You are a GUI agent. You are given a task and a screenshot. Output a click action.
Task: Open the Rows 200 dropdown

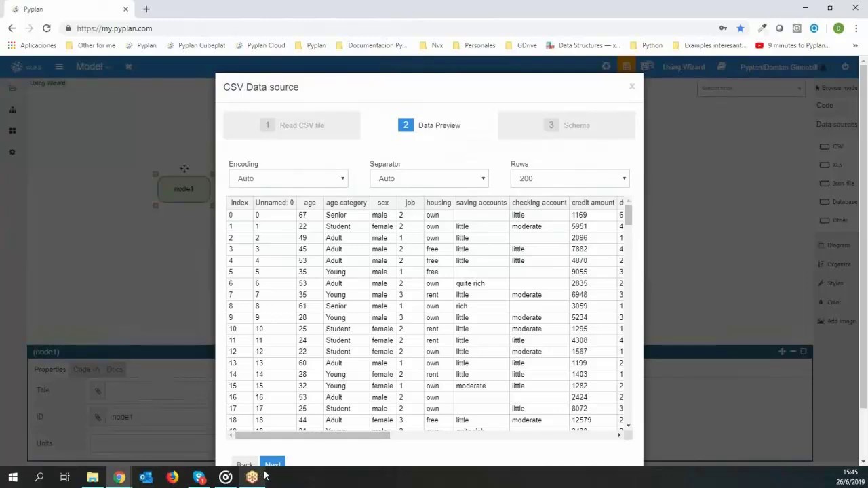pos(570,178)
